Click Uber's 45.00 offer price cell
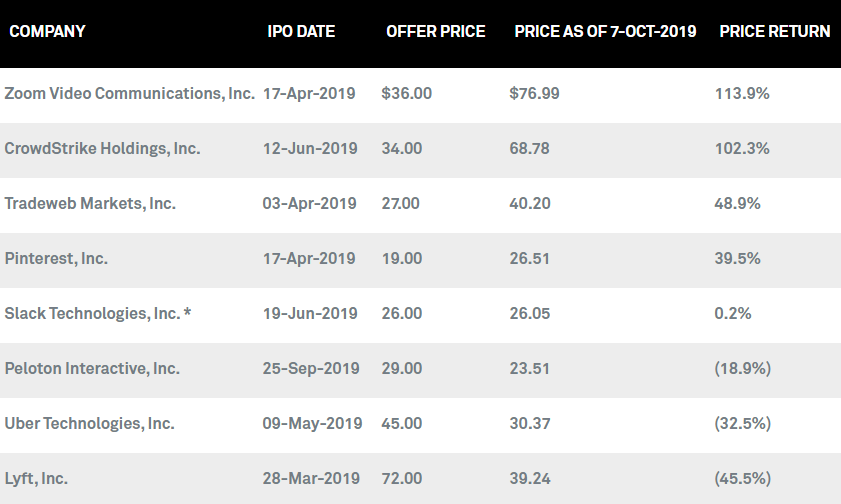The height and width of the screenshot is (504, 841). [x=402, y=424]
